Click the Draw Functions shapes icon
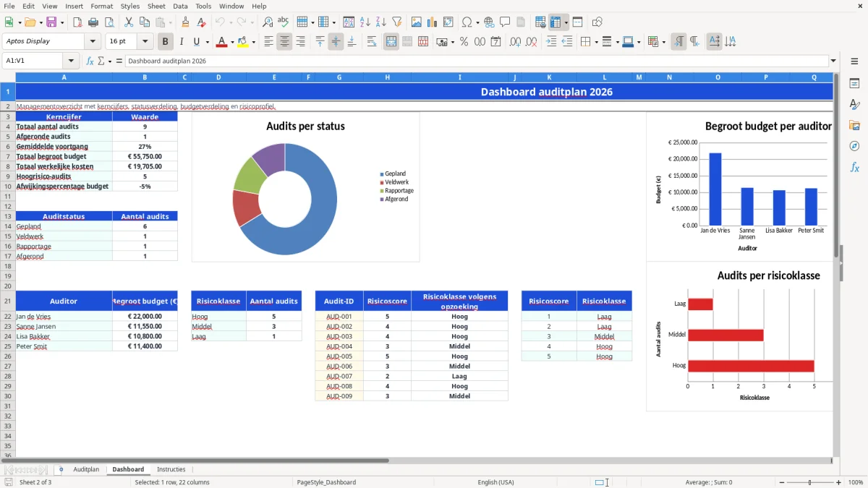Screen dimensions: 868x488 597,22
